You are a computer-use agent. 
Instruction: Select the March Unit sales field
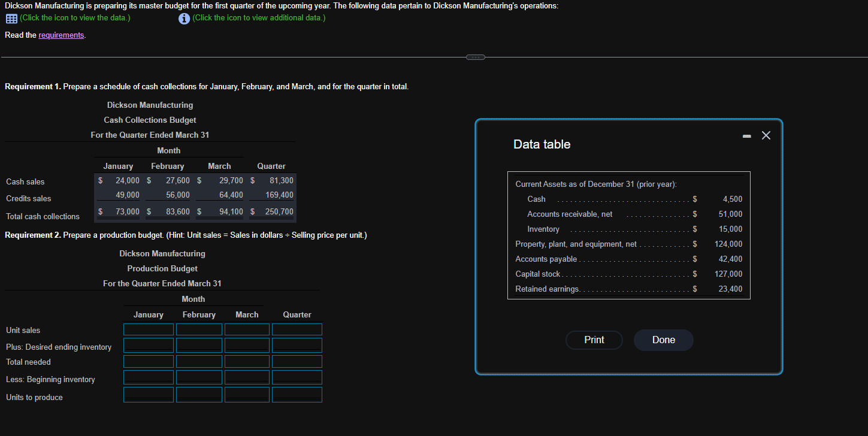(247, 329)
